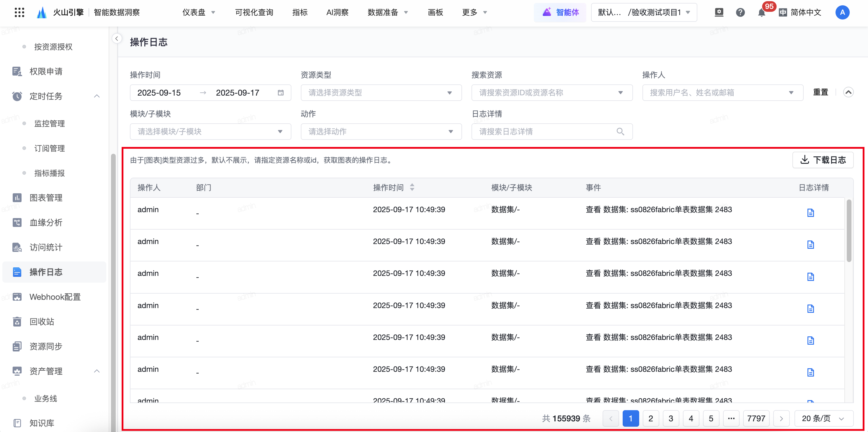The height and width of the screenshot is (432, 868).
Task: Click the notification bell icon
Action: pos(761,13)
